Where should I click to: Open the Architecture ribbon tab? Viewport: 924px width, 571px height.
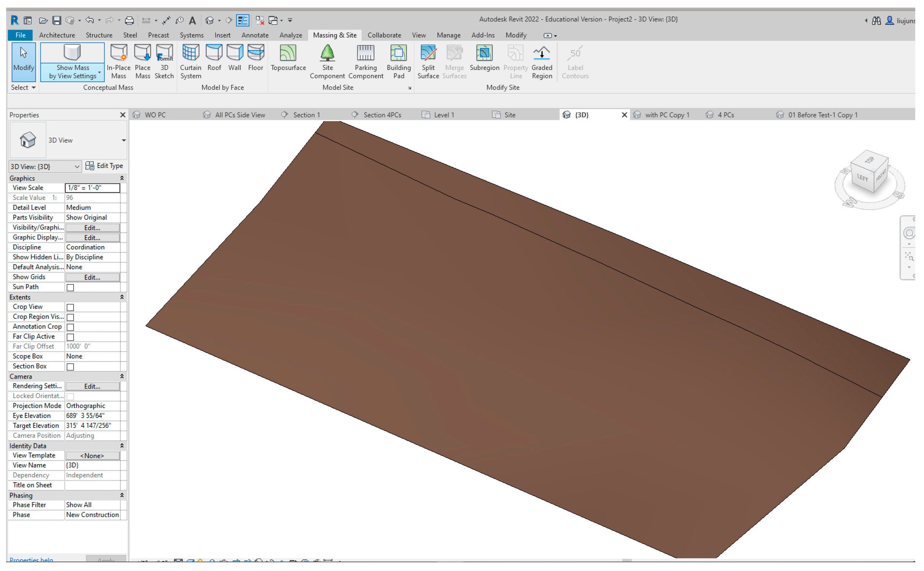[x=57, y=35]
